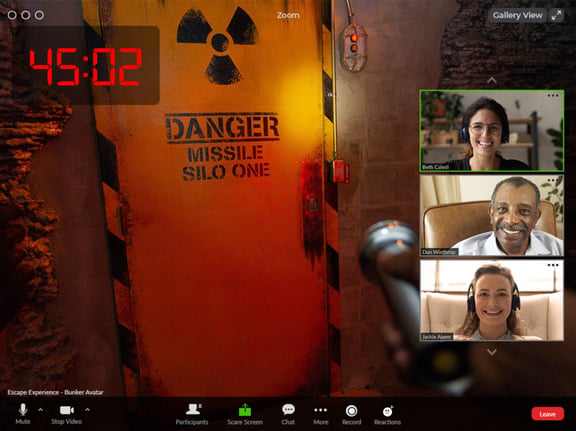This screenshot has width=576, height=431.
Task: Select Beth Caledi's video thumbnail
Action: coord(492,131)
